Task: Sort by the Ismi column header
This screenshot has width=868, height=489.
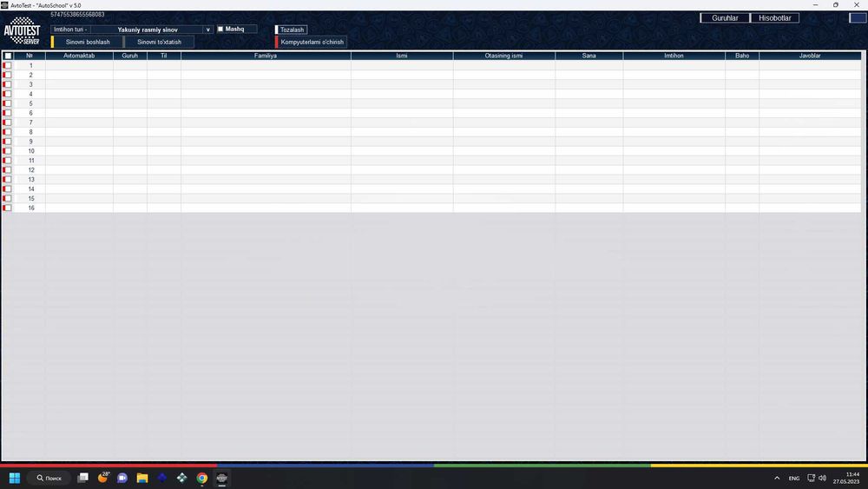Action: click(402, 56)
